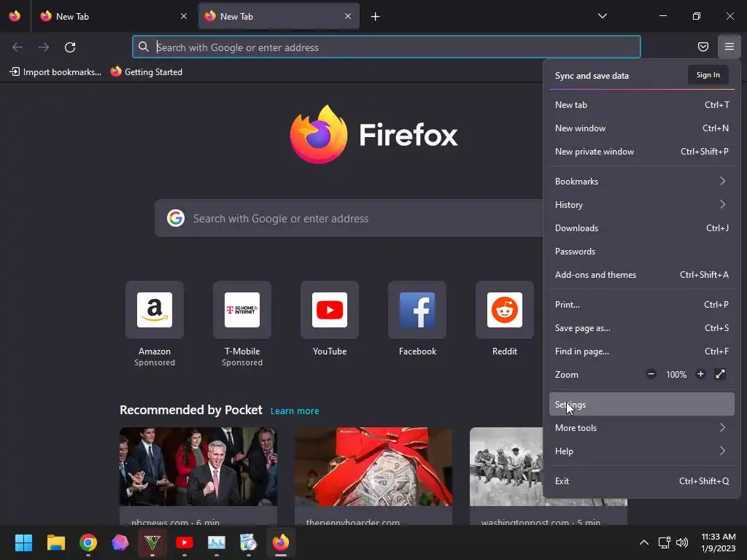Close the second active New Tab

click(x=348, y=16)
